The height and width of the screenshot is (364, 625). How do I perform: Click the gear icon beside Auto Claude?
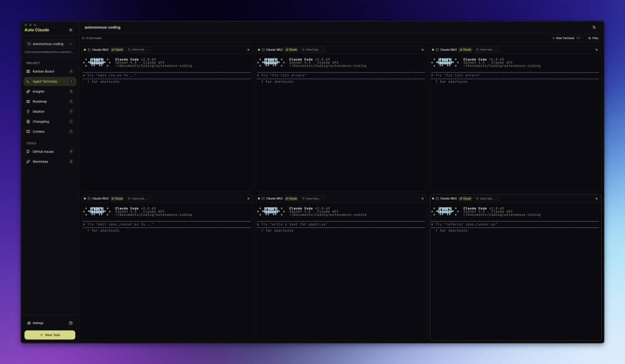coord(71,29)
